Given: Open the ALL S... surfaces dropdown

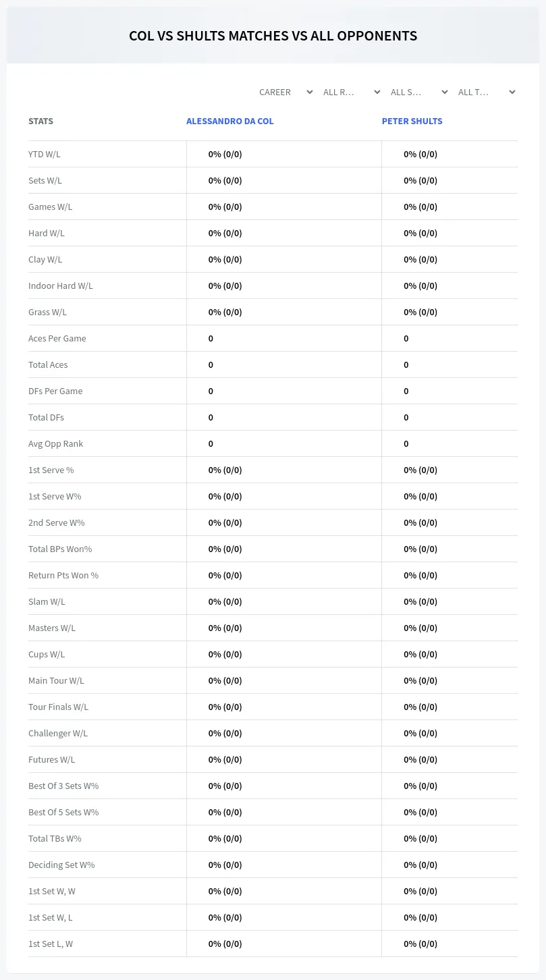Looking at the screenshot, I should [420, 92].
